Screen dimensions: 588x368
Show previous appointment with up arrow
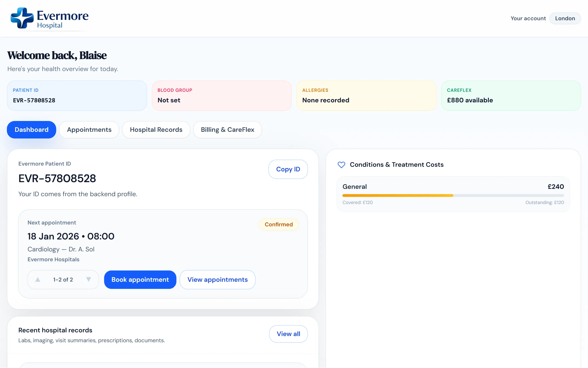coord(38,279)
